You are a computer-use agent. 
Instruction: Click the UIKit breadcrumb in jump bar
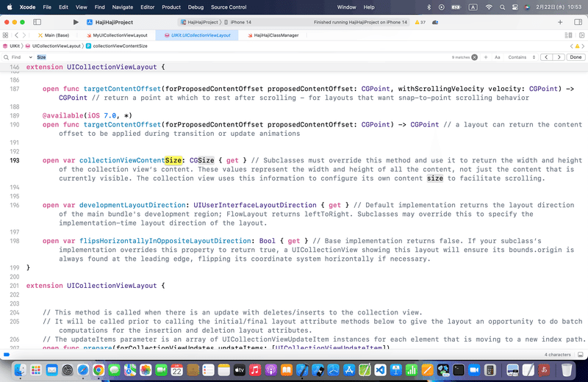click(11, 46)
